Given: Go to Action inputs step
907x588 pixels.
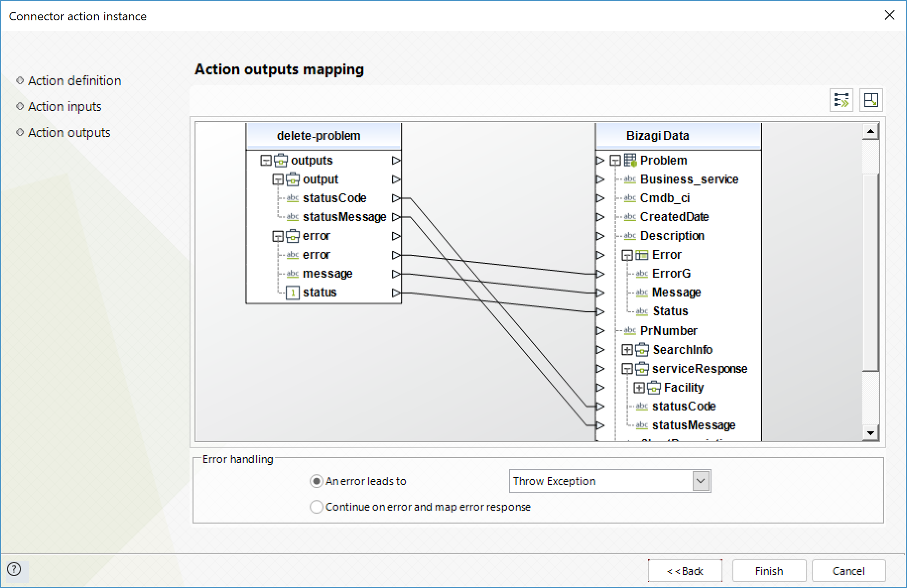Looking at the screenshot, I should [65, 107].
